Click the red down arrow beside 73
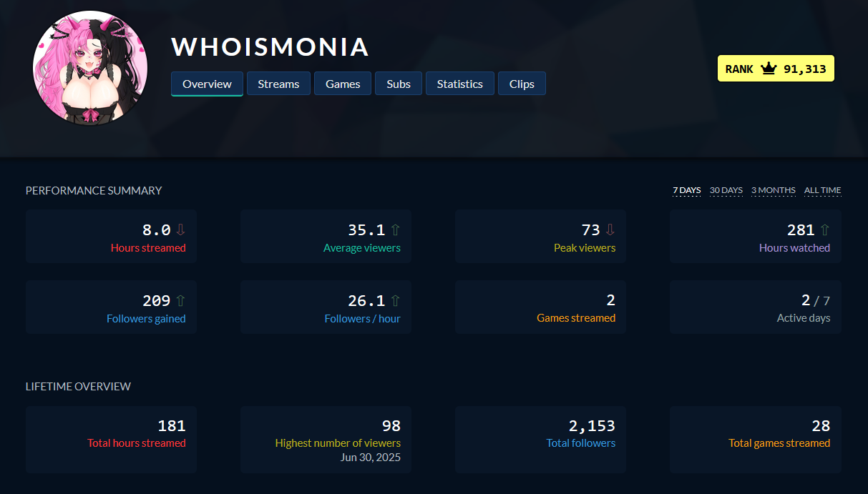This screenshot has height=494, width=868. (610, 230)
